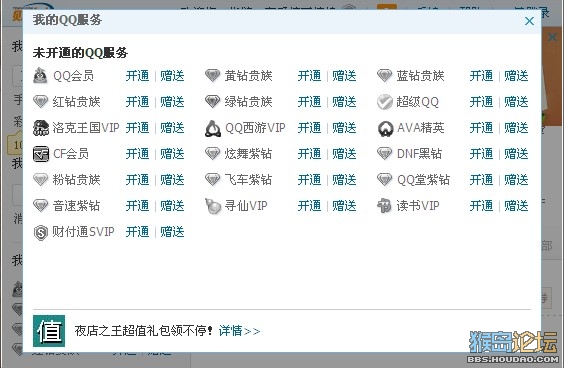Click the 寻仙VIP gourd icon

pos(212,206)
